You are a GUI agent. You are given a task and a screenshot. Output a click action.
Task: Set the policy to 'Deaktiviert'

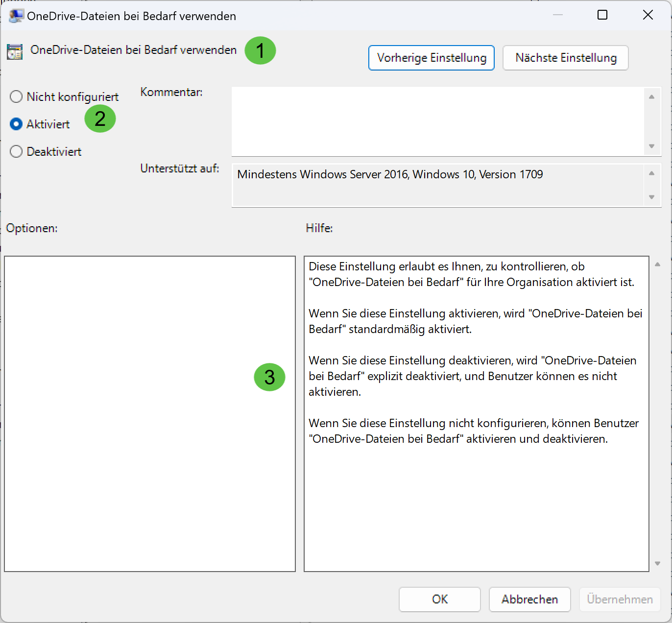coord(17,152)
